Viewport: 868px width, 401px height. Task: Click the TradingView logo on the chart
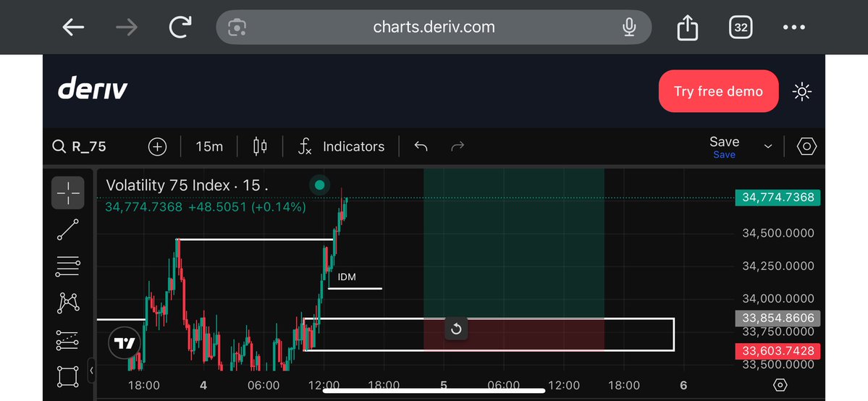click(125, 343)
